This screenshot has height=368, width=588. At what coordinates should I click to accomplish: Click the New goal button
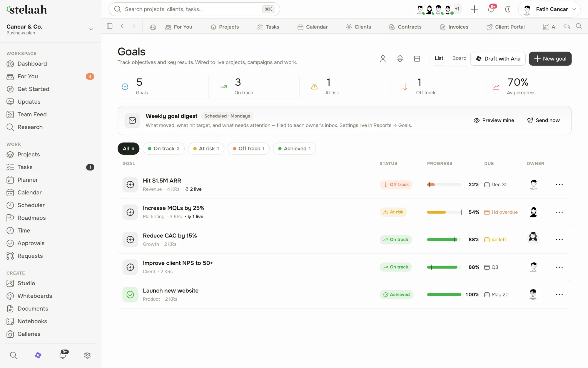click(550, 59)
